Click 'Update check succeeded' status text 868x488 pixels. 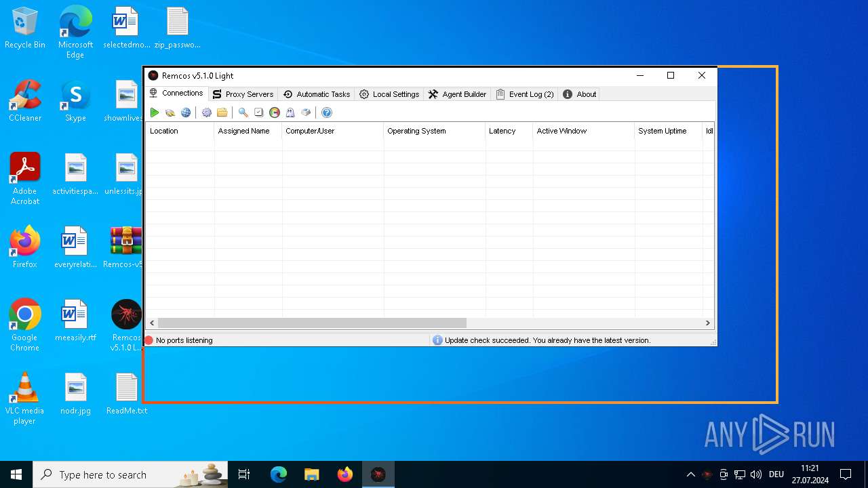[x=548, y=340]
